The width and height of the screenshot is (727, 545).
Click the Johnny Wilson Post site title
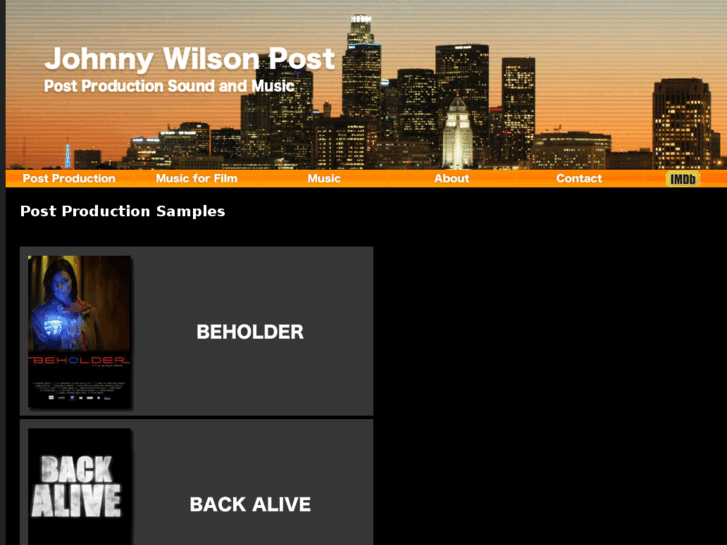tap(189, 59)
